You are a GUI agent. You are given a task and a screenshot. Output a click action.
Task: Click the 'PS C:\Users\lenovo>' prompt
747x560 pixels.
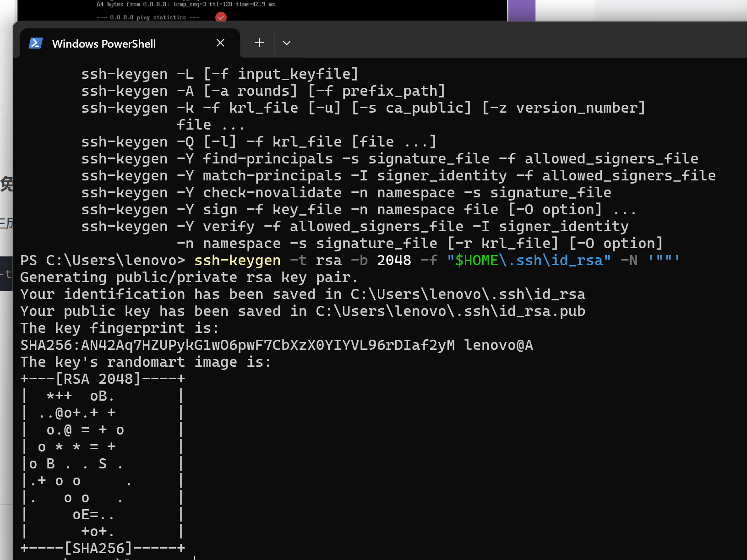click(103, 261)
